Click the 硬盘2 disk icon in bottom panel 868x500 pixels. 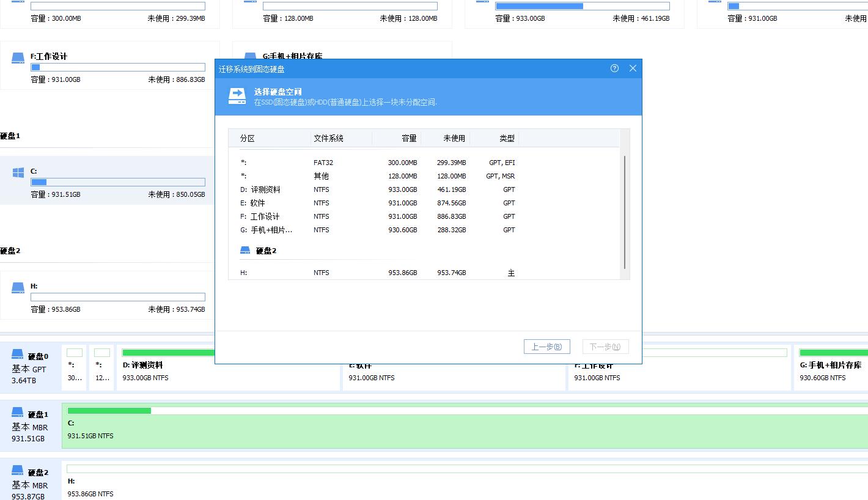pos(17,470)
